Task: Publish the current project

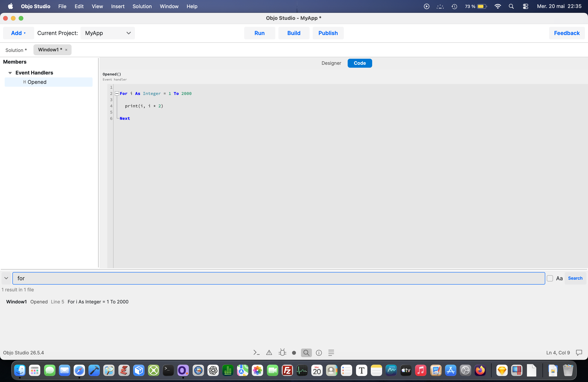Action: pyautogui.click(x=328, y=33)
